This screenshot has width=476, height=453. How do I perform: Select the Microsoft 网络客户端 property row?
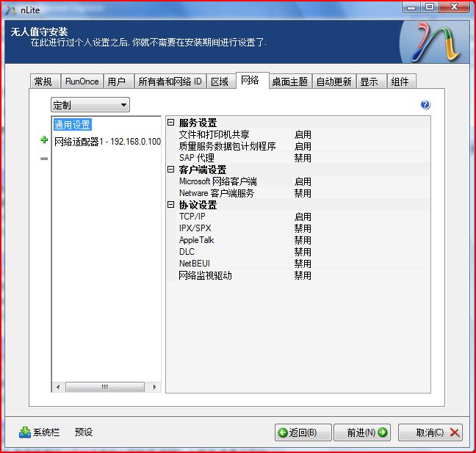click(x=298, y=181)
